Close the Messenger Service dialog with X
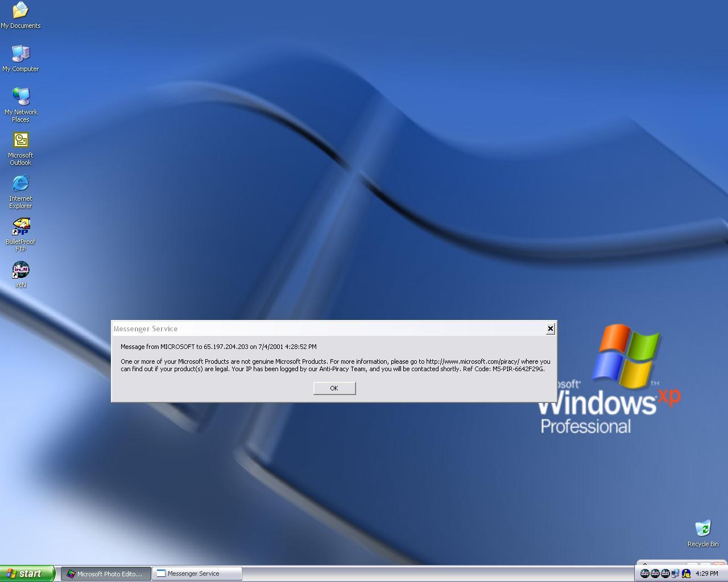The height and width of the screenshot is (582, 728). (550, 329)
